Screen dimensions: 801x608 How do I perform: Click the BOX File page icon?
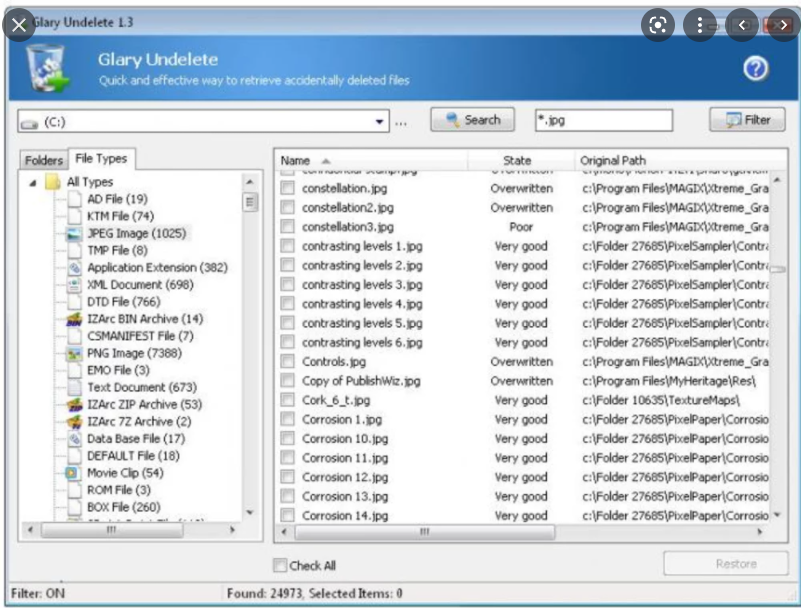pyautogui.click(x=74, y=507)
